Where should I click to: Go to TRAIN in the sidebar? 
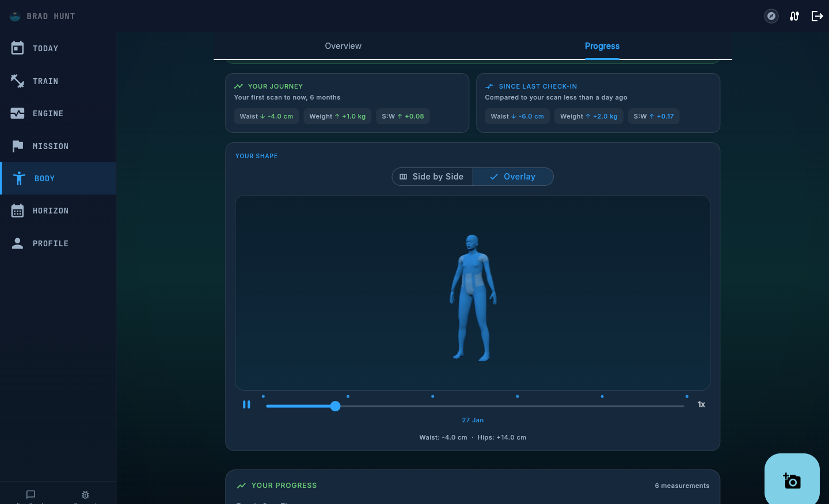coord(58,81)
